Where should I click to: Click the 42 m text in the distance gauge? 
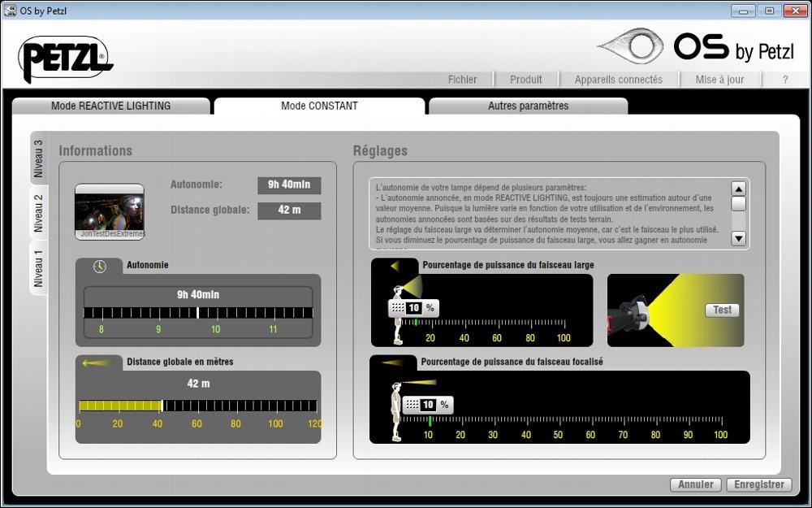click(x=198, y=384)
